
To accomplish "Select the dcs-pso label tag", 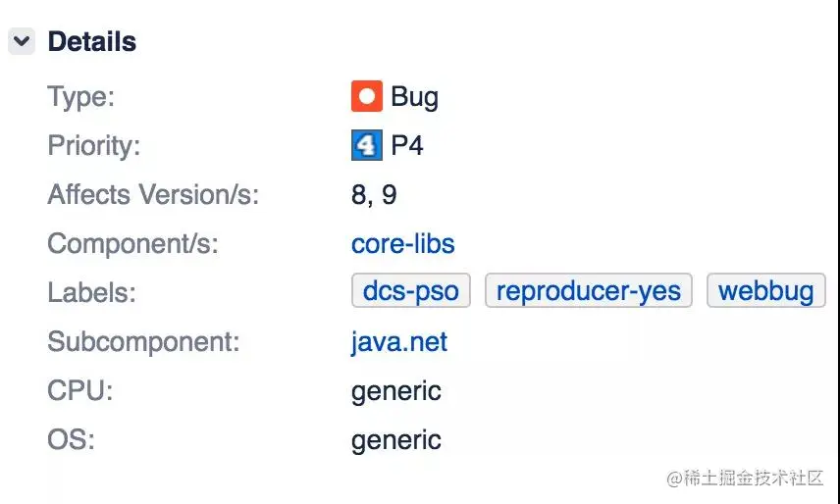I will [410, 291].
